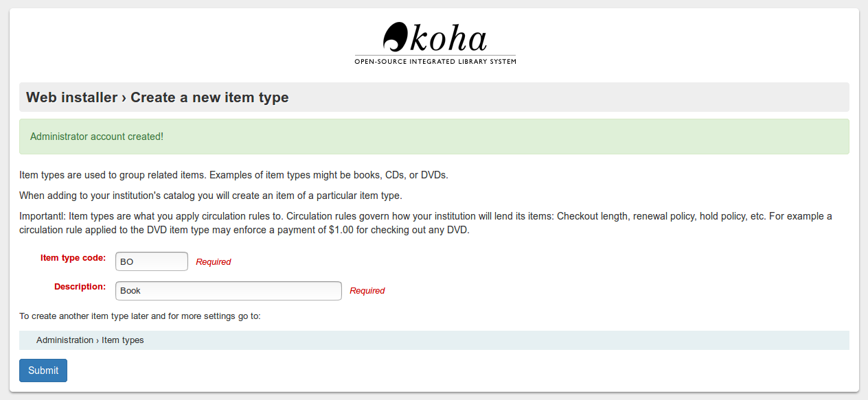
Task: Click the 'Administrator account created!' success message
Action: pyautogui.click(x=97, y=137)
